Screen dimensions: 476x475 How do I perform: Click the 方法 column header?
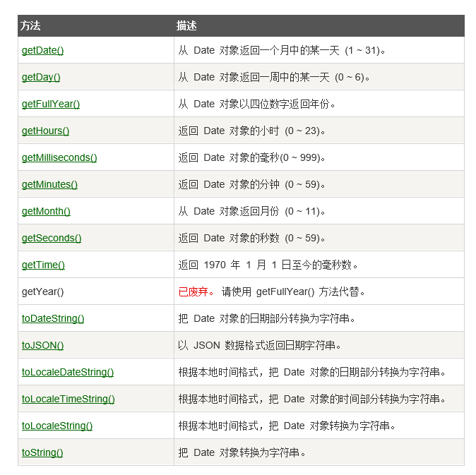(x=30, y=26)
